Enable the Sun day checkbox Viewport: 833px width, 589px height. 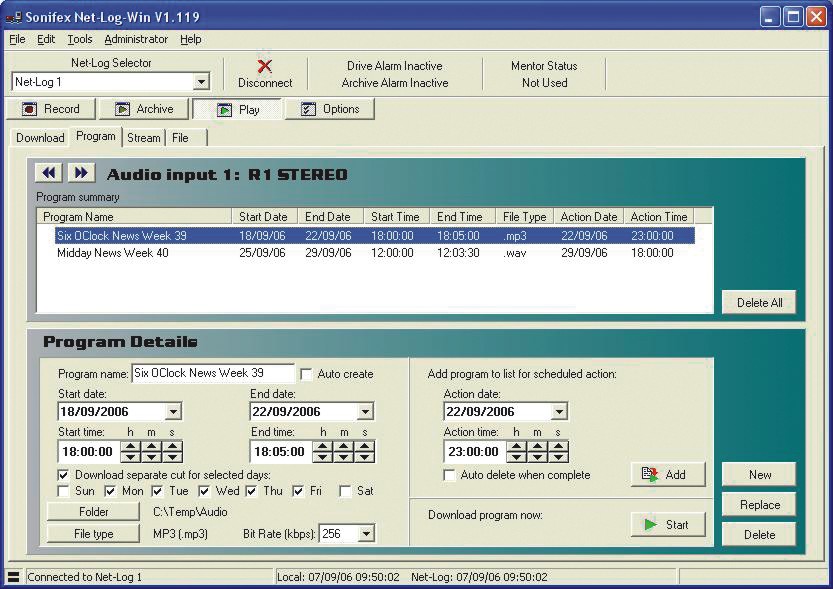click(x=63, y=491)
